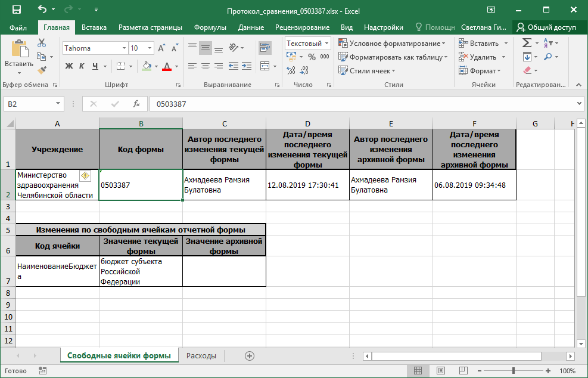Image resolution: width=588 pixels, height=378 pixels.
Task: Click the font color red A swatch
Action: click(x=167, y=66)
